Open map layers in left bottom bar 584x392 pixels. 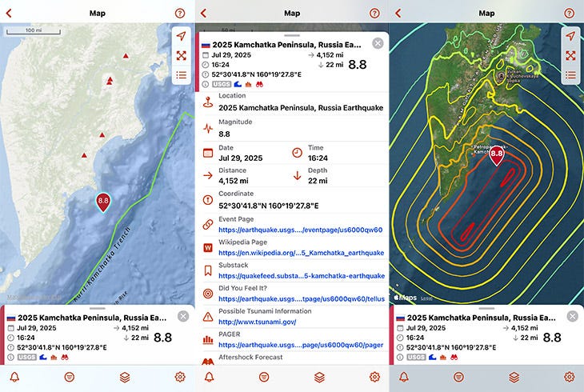click(125, 377)
